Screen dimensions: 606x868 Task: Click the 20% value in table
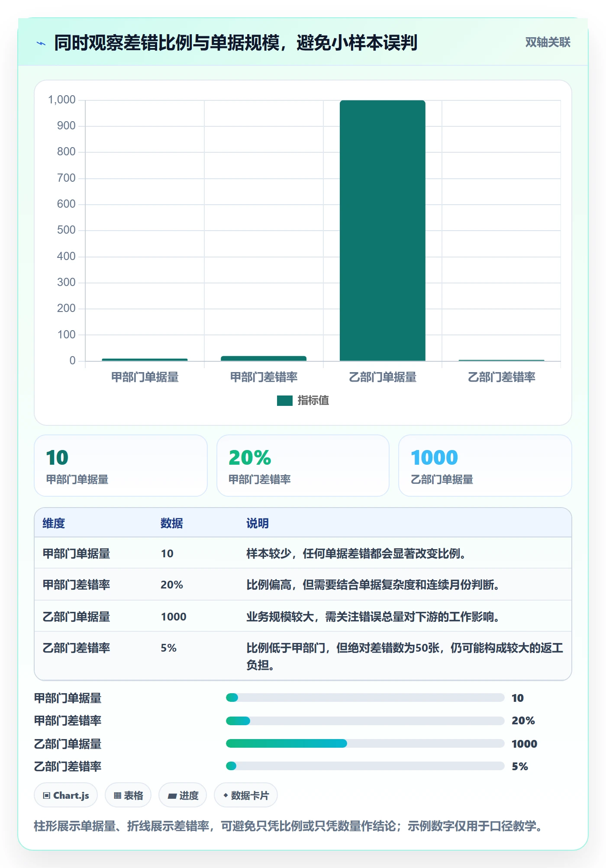[x=172, y=585]
